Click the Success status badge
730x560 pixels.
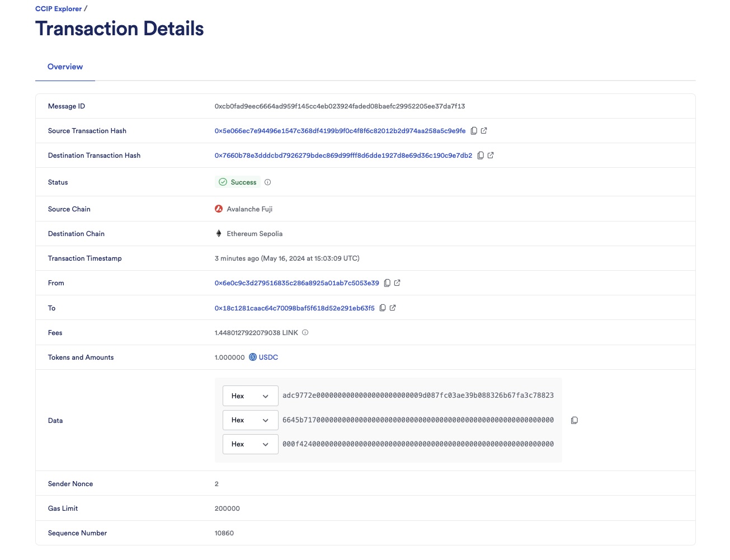(x=237, y=182)
